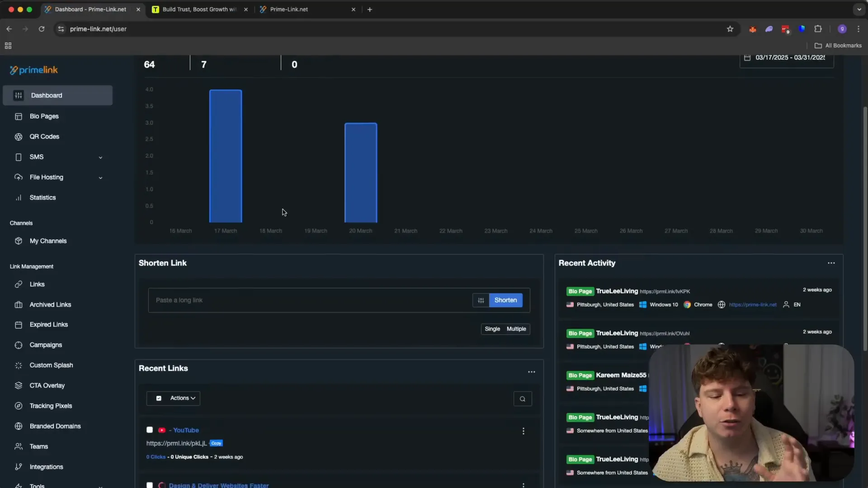Open All Bookmarks folder

pos(838,46)
